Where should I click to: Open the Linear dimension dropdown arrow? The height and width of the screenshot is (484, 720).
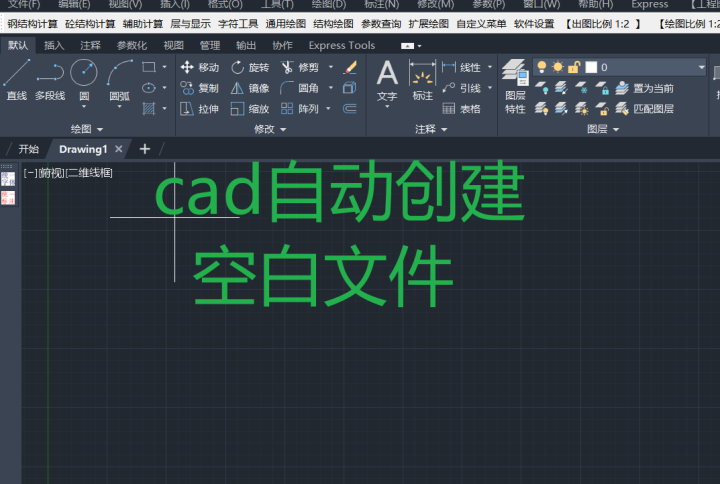click(490, 68)
